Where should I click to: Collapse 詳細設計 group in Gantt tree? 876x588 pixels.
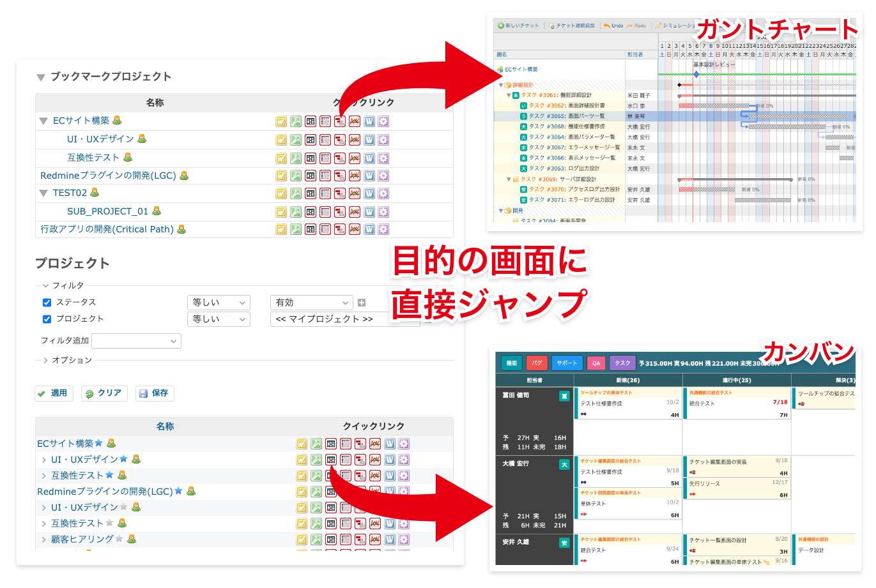[x=502, y=85]
